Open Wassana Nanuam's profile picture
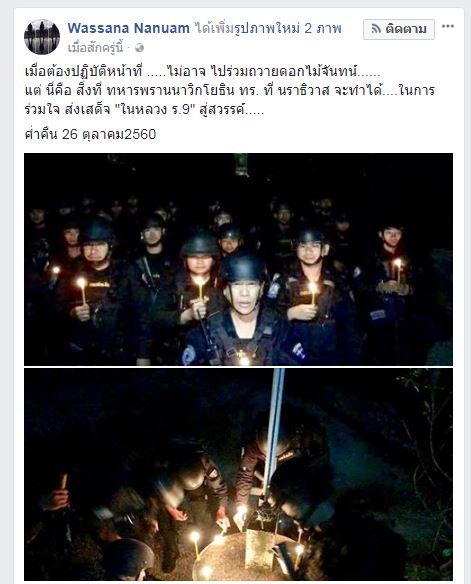471x584 pixels. point(42,37)
